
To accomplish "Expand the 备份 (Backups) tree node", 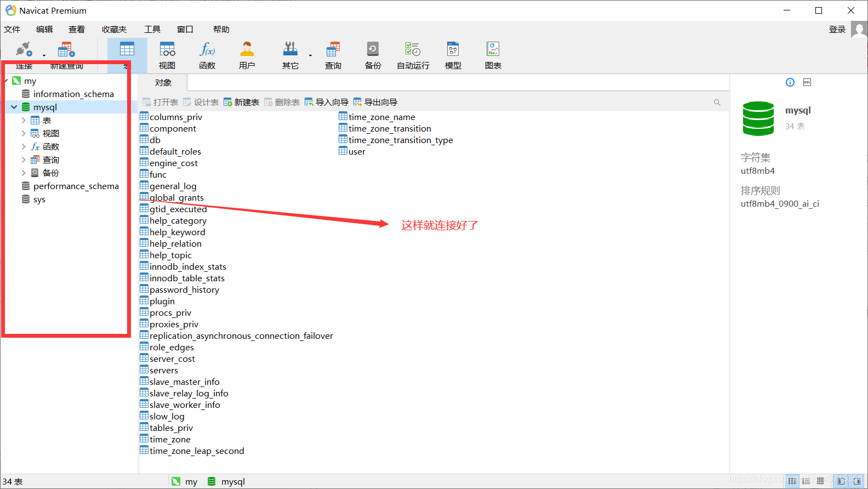I will point(24,173).
